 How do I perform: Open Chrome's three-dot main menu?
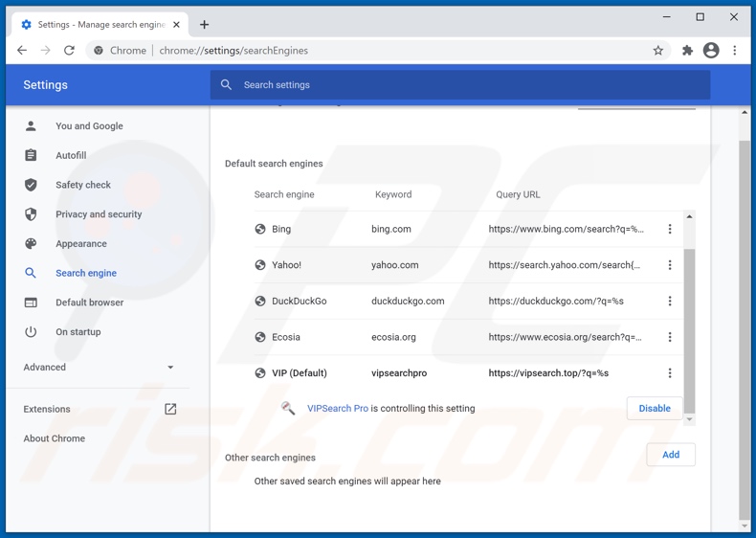[x=734, y=50]
